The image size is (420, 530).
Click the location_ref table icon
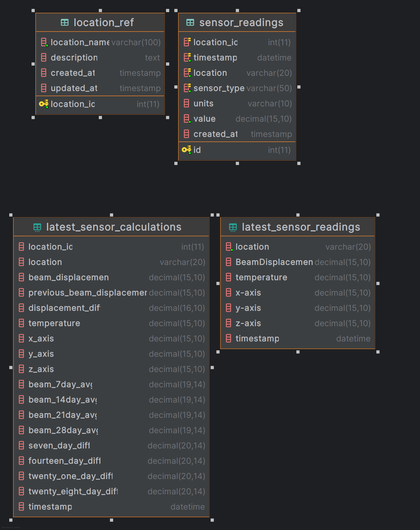65,22
